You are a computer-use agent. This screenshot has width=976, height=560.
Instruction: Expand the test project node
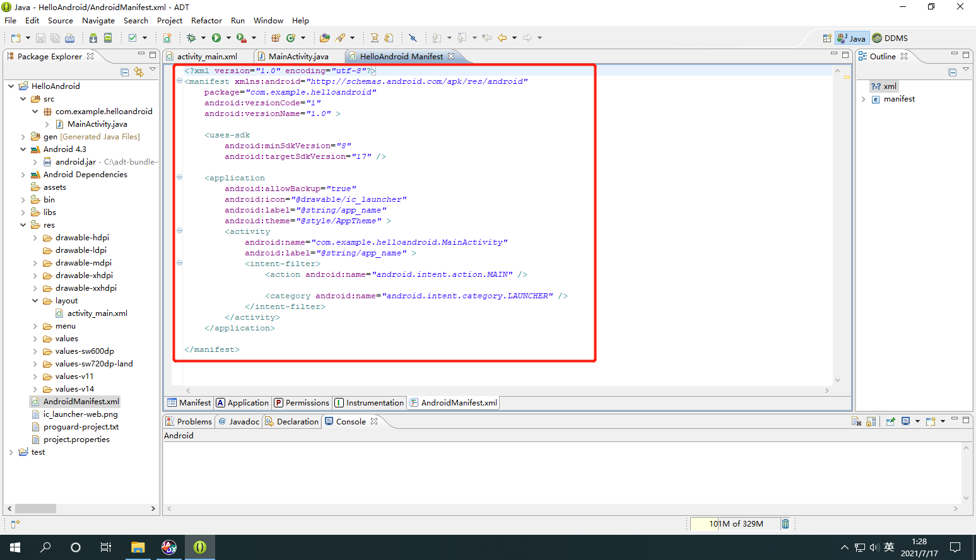click(x=11, y=452)
